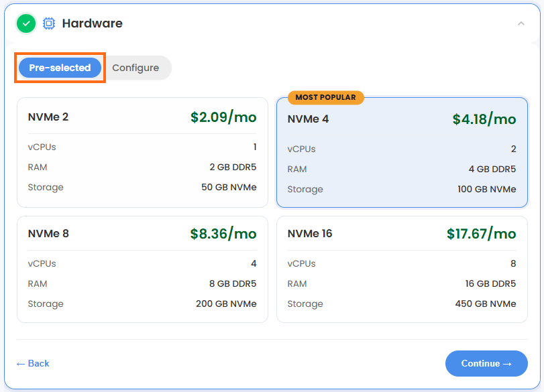The image size is (544, 392).
Task: Click the Most Popular badge
Action: click(326, 97)
